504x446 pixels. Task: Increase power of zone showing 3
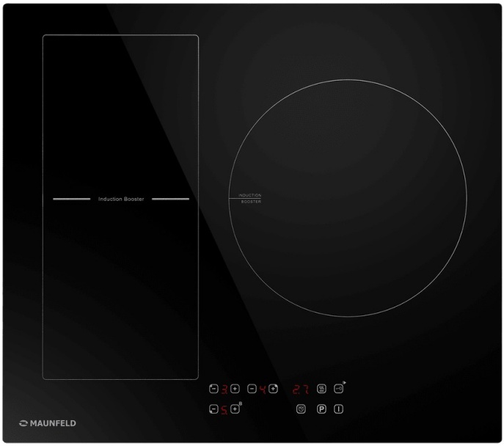coord(235,388)
